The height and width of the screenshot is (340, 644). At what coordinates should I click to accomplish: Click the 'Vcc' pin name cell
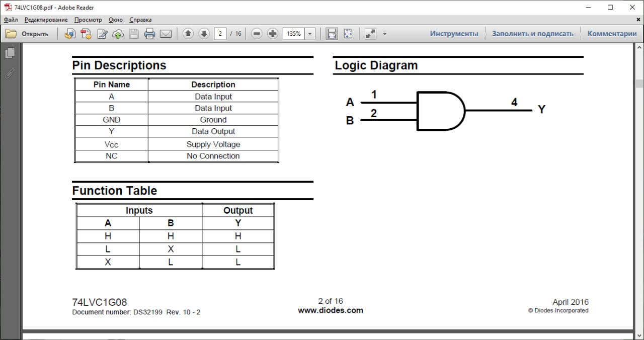click(x=112, y=144)
